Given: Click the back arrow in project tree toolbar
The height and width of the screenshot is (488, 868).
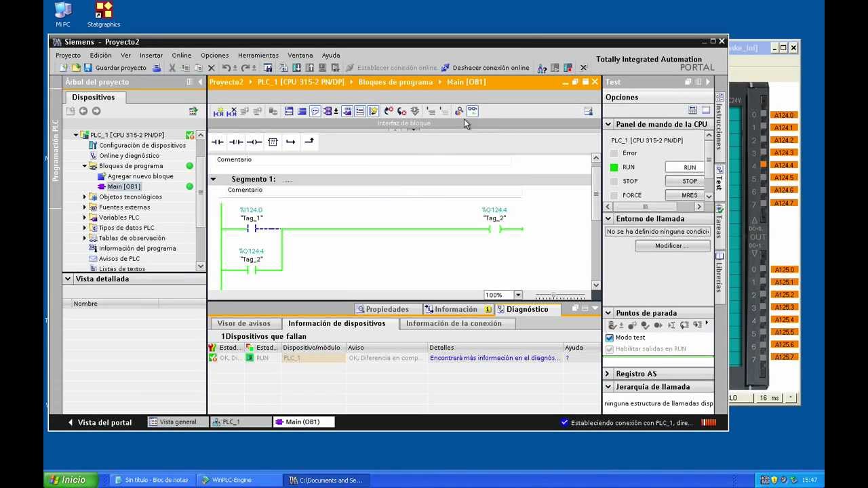Looking at the screenshot, I should click(83, 111).
